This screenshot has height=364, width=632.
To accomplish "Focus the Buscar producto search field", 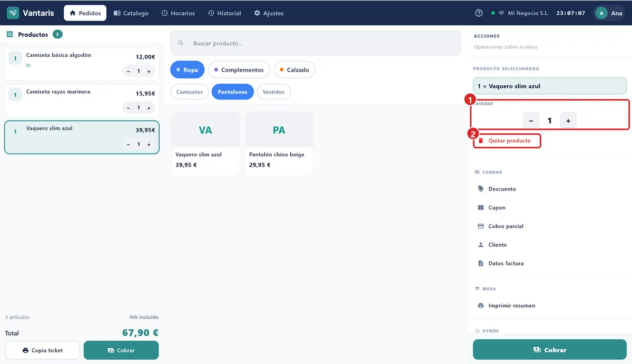I will point(315,43).
